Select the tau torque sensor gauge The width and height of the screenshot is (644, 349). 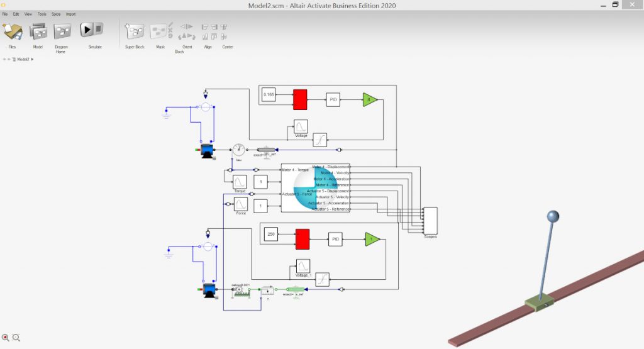[238, 150]
